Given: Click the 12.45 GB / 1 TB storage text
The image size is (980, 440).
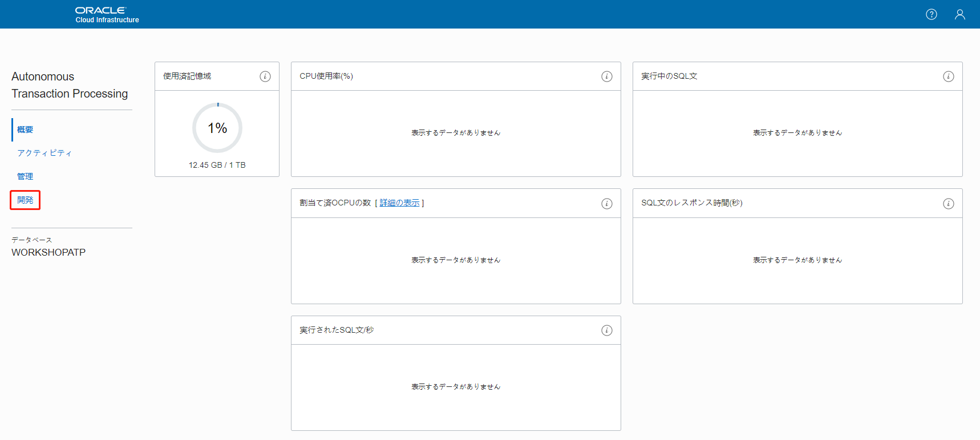Looking at the screenshot, I should click(217, 165).
